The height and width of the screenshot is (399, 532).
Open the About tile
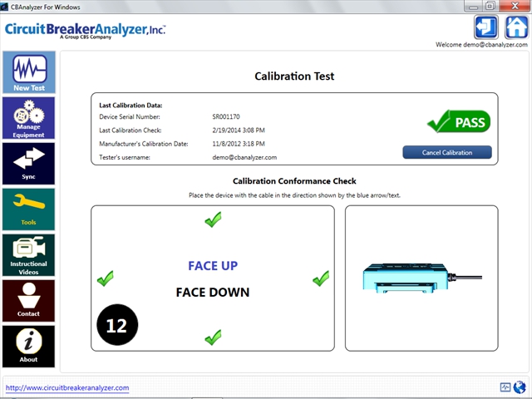[x=29, y=347]
